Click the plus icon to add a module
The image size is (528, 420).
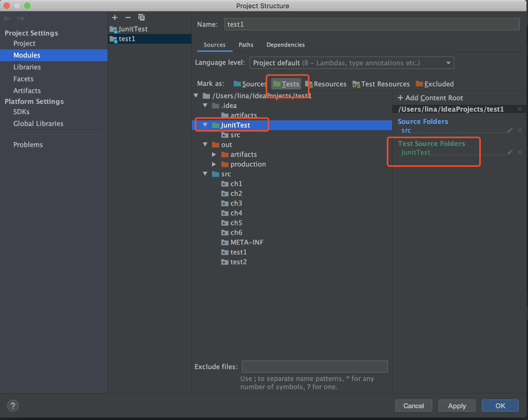pos(115,17)
